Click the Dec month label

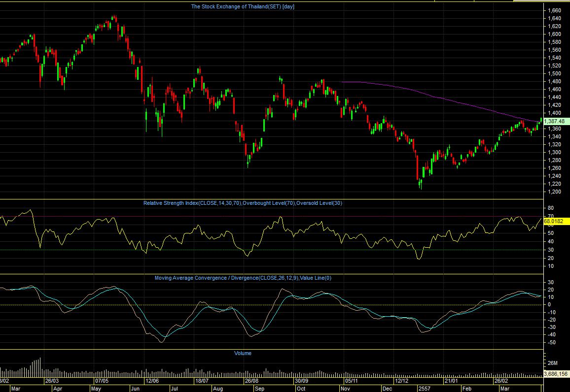click(387, 389)
